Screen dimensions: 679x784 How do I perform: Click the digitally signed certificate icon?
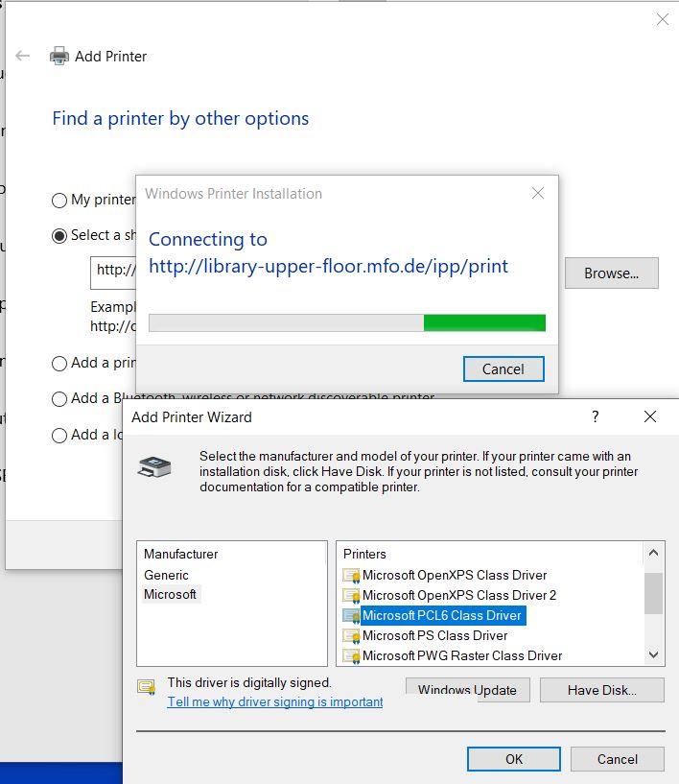[x=147, y=687]
